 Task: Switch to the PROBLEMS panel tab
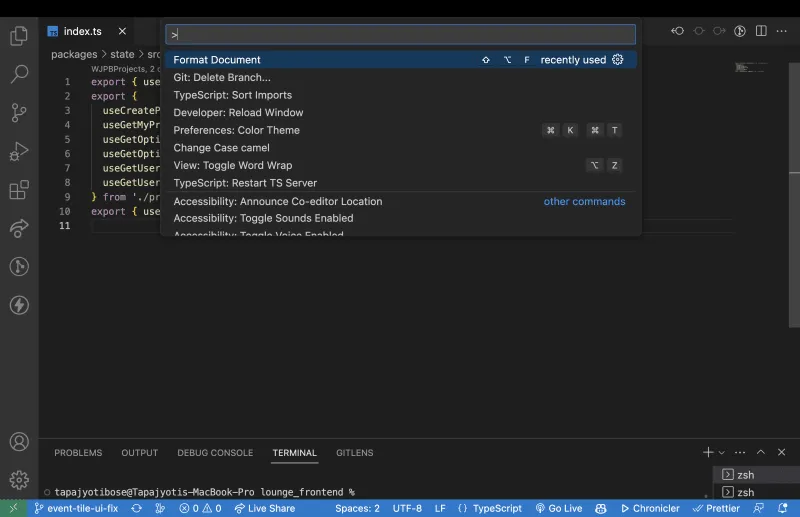[x=78, y=453]
